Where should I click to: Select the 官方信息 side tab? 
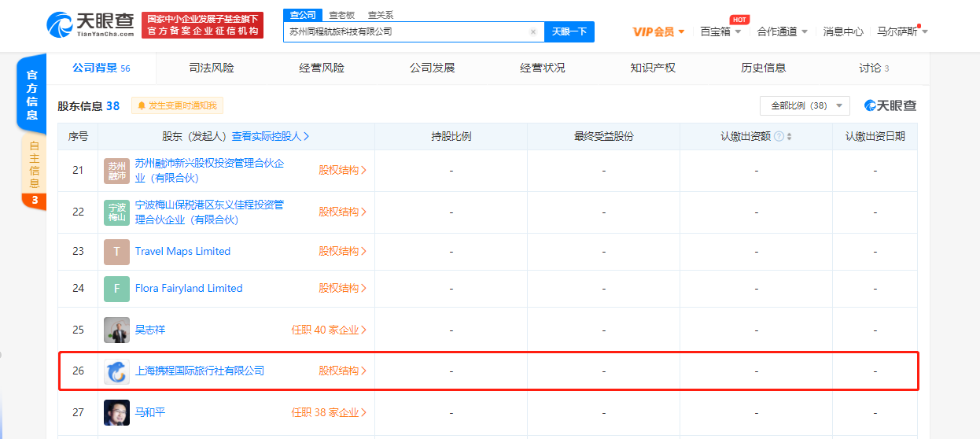click(x=32, y=94)
